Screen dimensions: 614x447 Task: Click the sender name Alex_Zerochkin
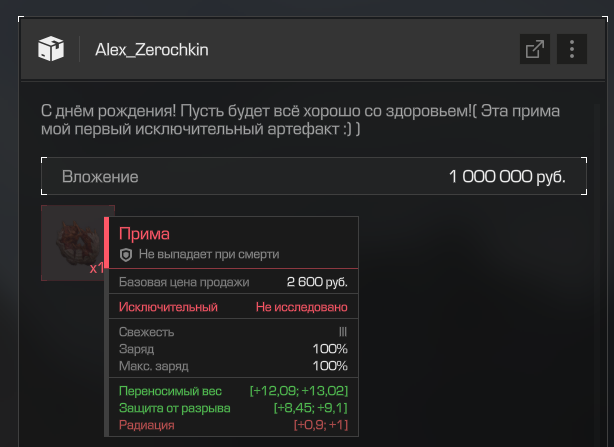pos(152,50)
